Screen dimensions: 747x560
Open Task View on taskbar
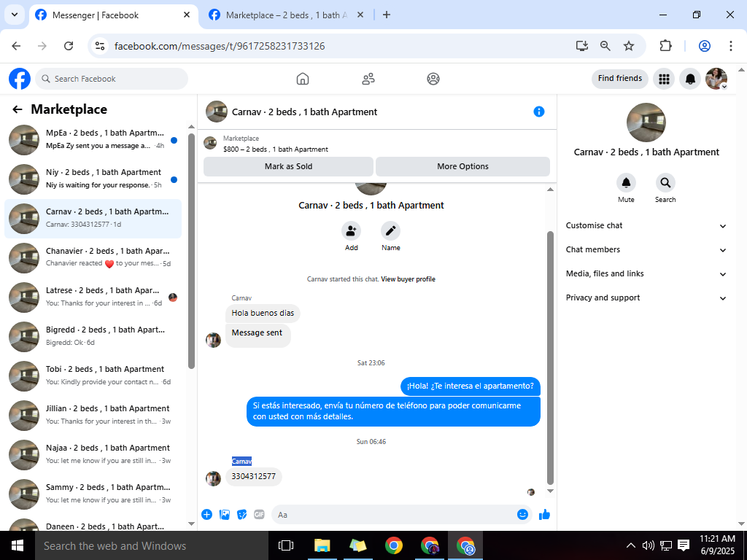(286, 545)
